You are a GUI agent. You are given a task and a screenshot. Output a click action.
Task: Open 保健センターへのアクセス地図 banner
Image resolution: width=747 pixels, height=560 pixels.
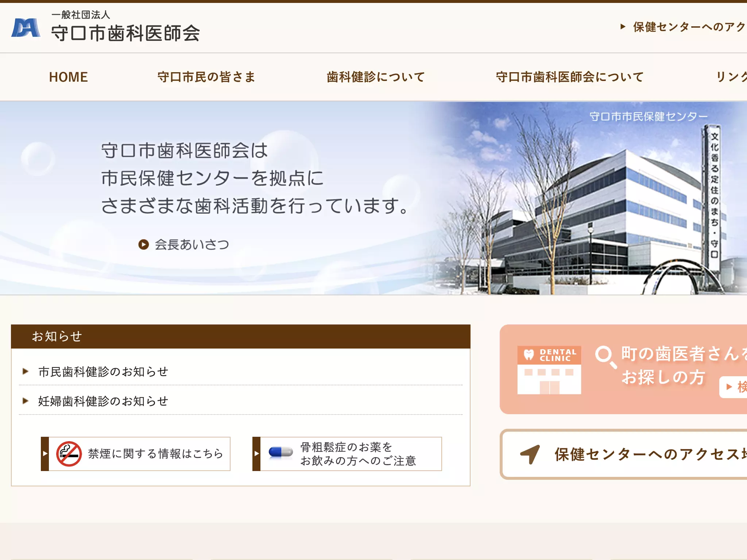[x=623, y=454]
